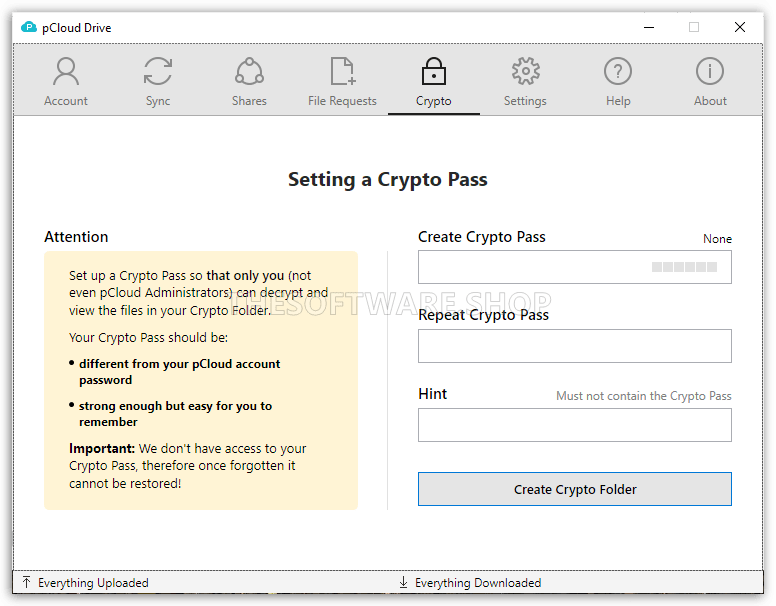Open the Settings gear icon
Screen dimensions: 776x606
coord(526,71)
